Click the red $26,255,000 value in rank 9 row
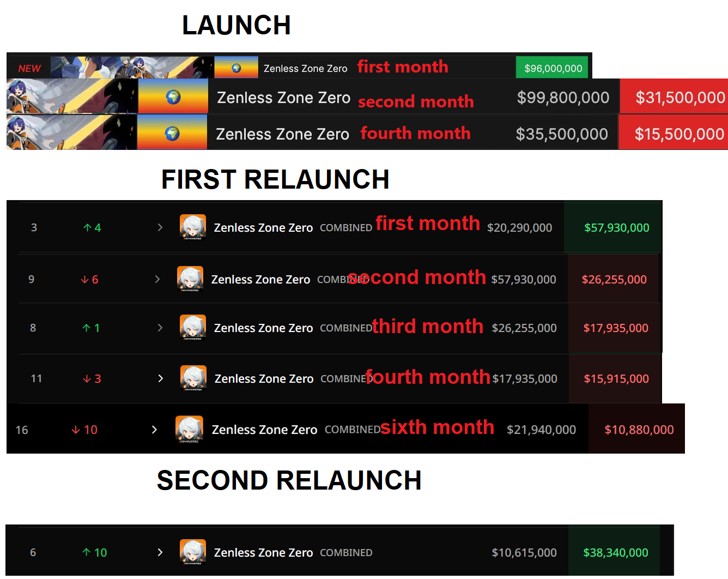Screen dimensions: 728x579 [614, 280]
